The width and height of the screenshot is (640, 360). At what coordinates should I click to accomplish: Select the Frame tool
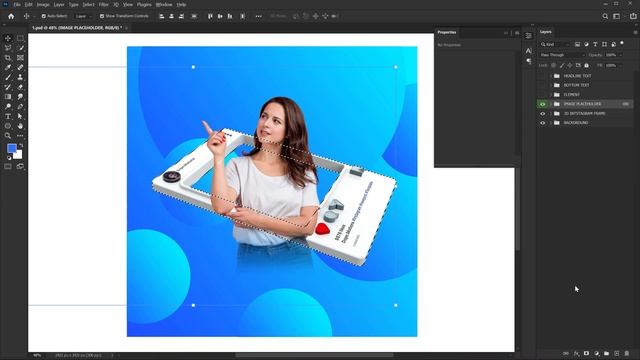pyautogui.click(x=20, y=58)
